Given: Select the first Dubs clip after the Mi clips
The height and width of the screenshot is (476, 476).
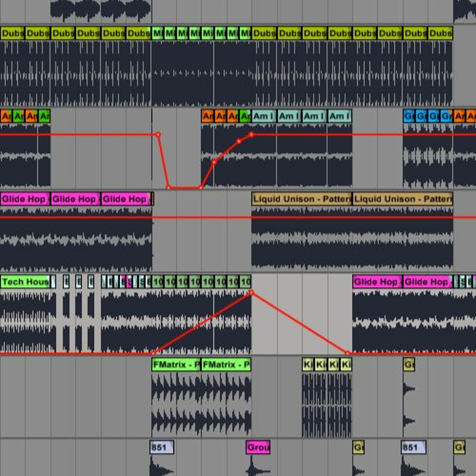Looking at the screenshot, I should pos(264,33).
